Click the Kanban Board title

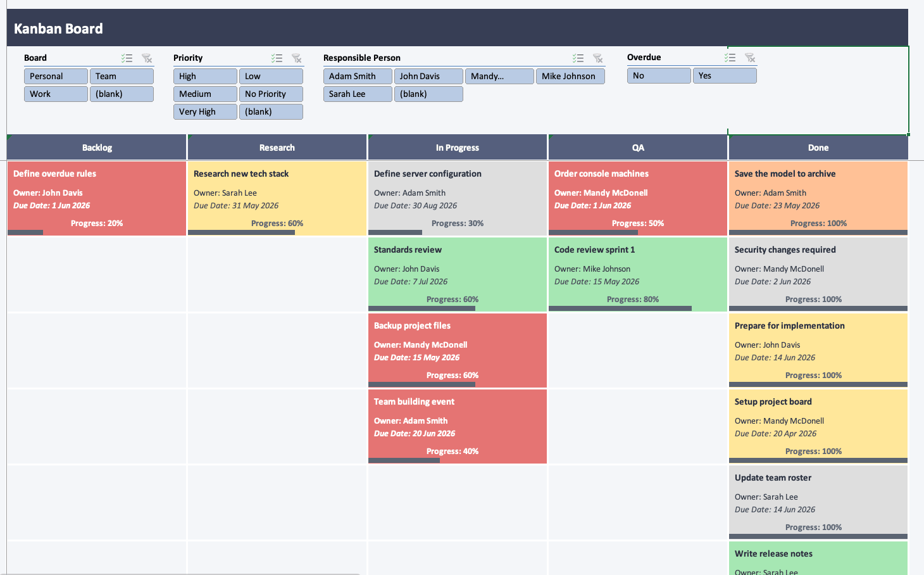[58, 28]
